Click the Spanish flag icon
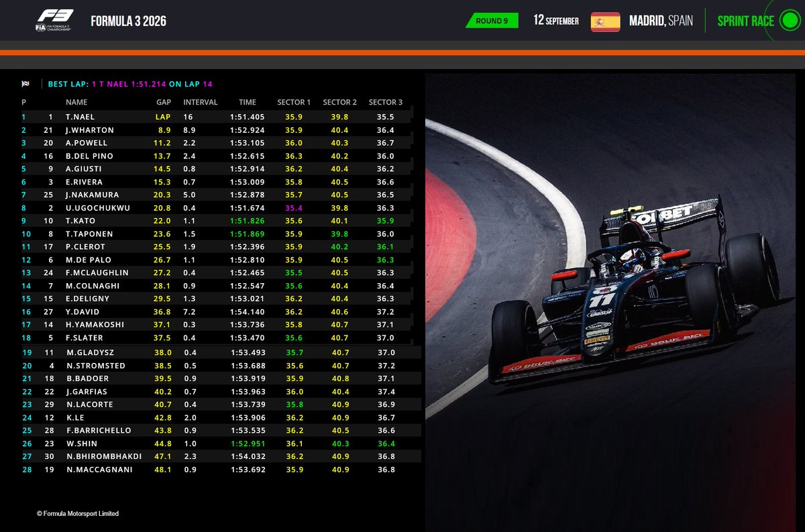This screenshot has height=532, width=805. click(605, 21)
